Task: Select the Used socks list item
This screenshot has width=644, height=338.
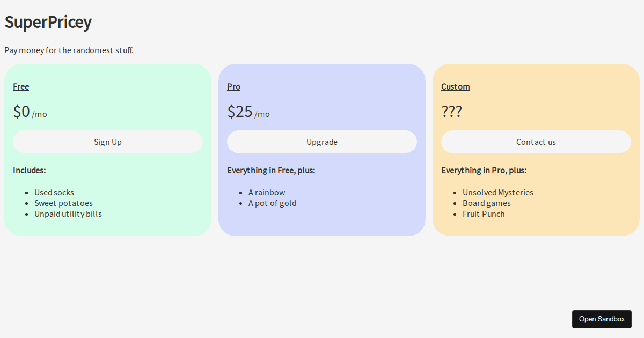Action: 54,192
